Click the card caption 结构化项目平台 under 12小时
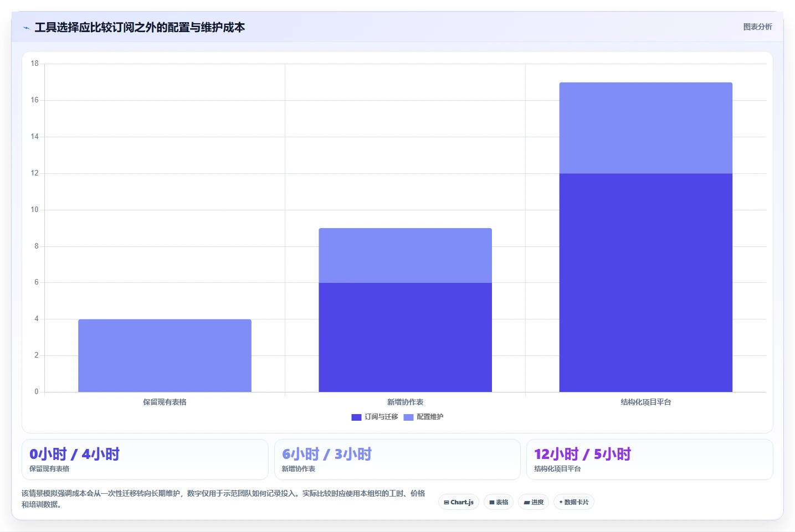Viewport: 795px width, 532px height. point(557,469)
